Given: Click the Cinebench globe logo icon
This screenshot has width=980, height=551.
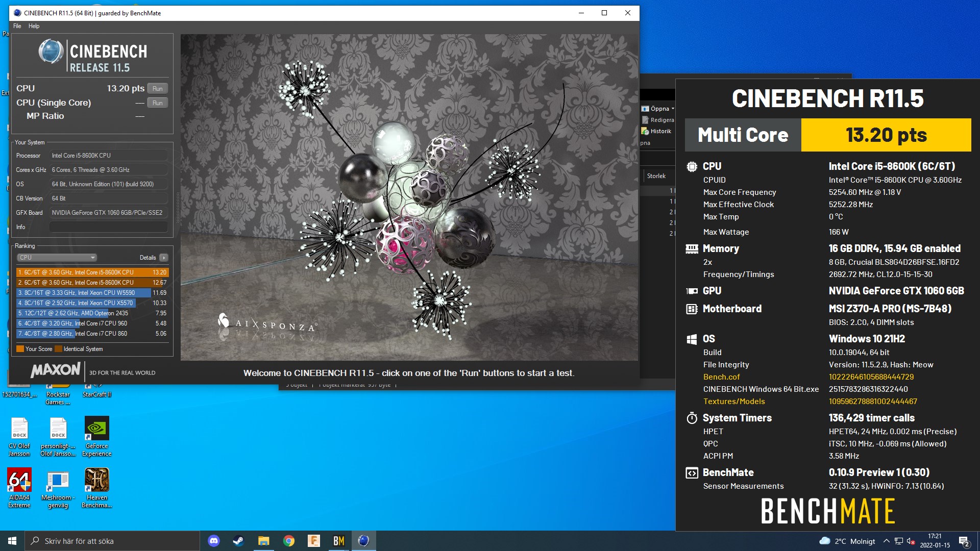Looking at the screenshot, I should click(51, 52).
